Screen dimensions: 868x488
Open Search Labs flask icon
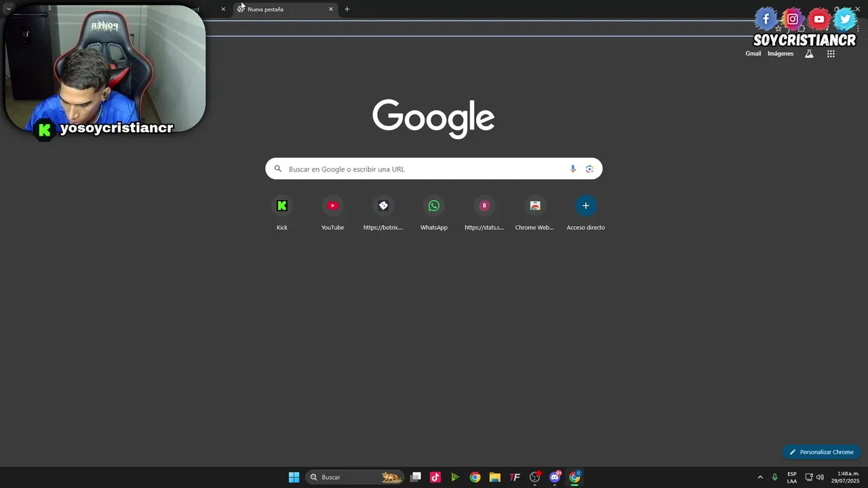coord(809,54)
